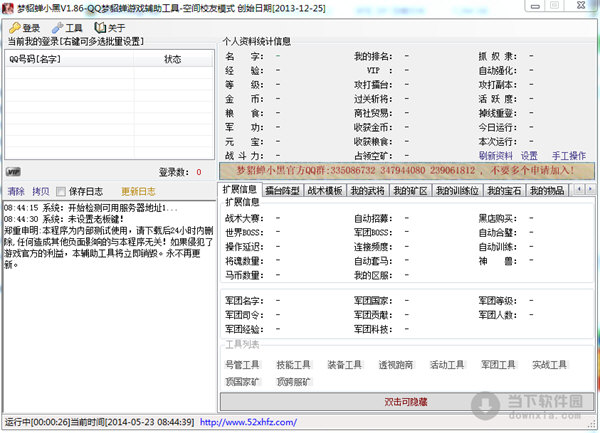Click the 号管工具 button
This screenshot has width=600, height=433.
(242, 365)
